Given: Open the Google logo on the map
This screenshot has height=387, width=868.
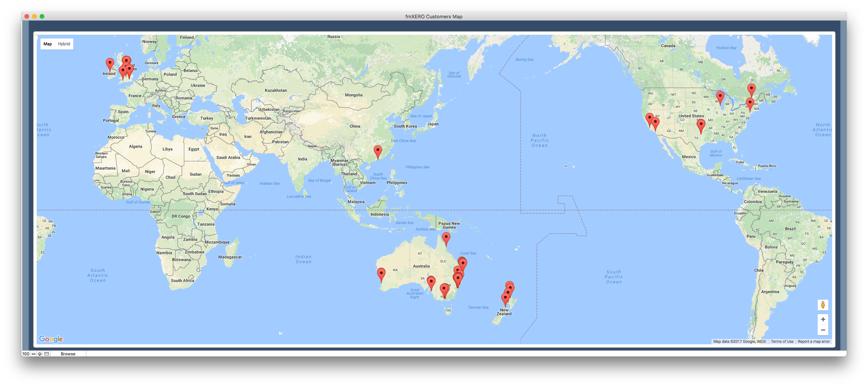Looking at the screenshot, I should click(x=51, y=339).
